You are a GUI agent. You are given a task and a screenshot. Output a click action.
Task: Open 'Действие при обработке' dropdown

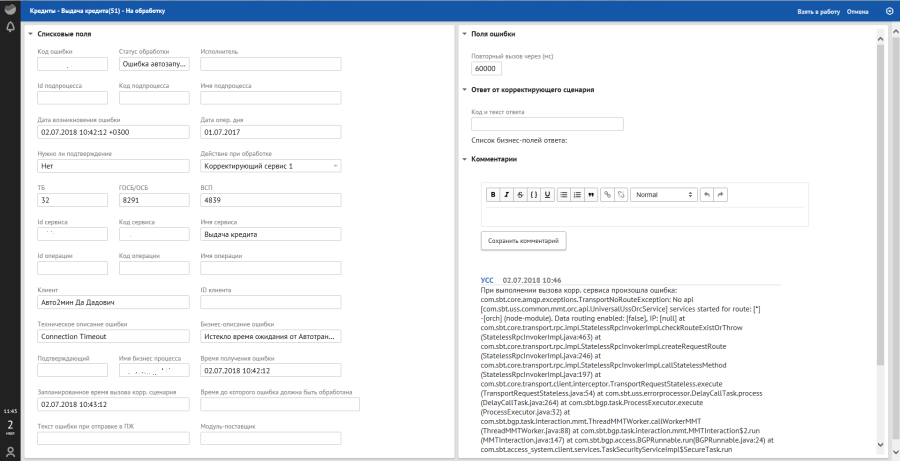click(x=271, y=166)
